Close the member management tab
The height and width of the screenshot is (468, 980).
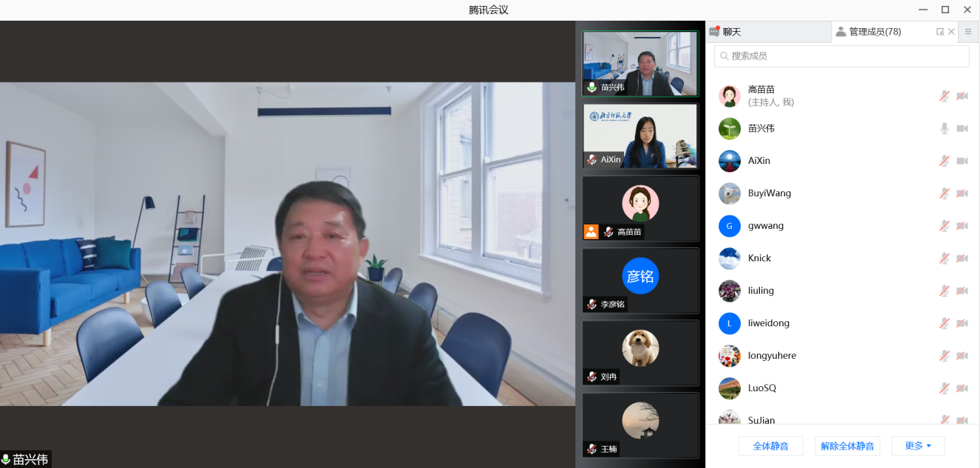(951, 32)
